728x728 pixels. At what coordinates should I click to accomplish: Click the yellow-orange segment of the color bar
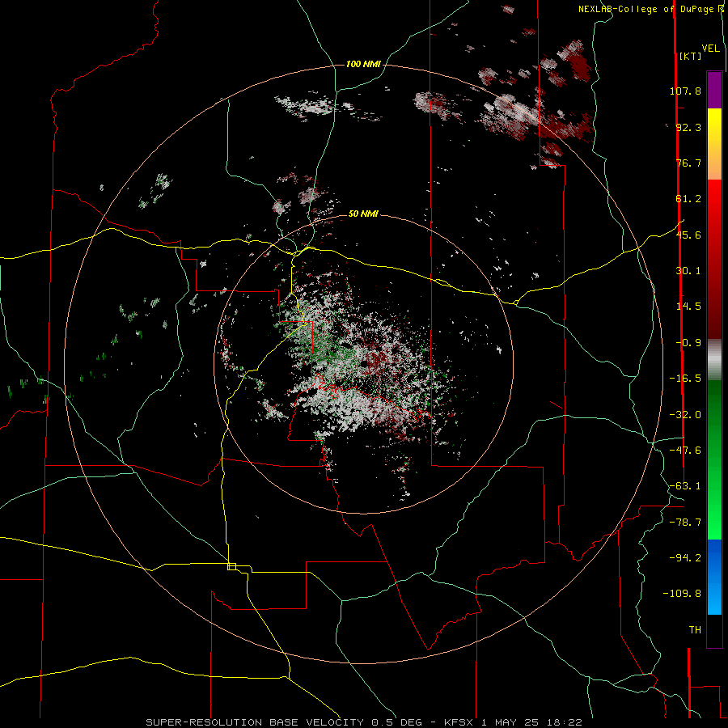tap(714, 144)
